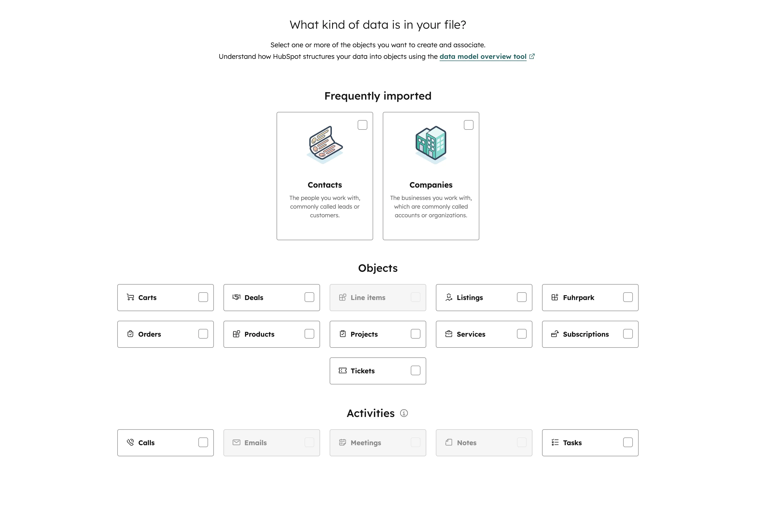Click the Tickets ticket icon
Screen dimensions: 767x532
(342, 371)
